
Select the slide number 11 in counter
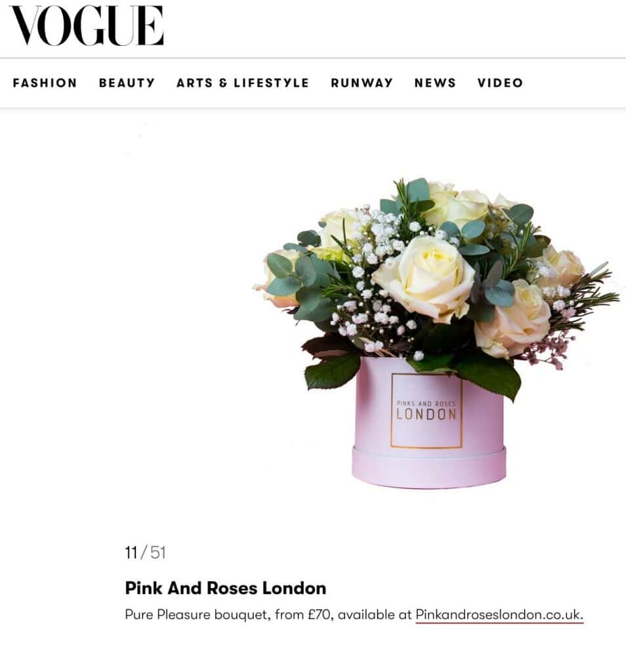click(x=131, y=553)
